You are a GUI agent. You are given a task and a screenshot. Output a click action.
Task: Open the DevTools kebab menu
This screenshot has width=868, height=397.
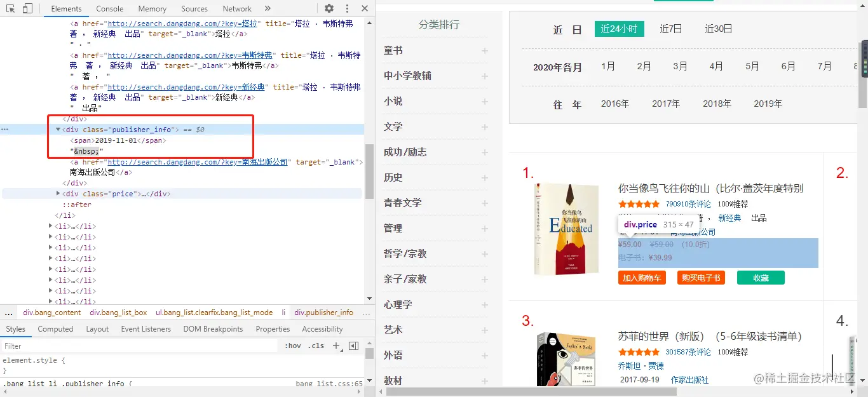tap(347, 8)
